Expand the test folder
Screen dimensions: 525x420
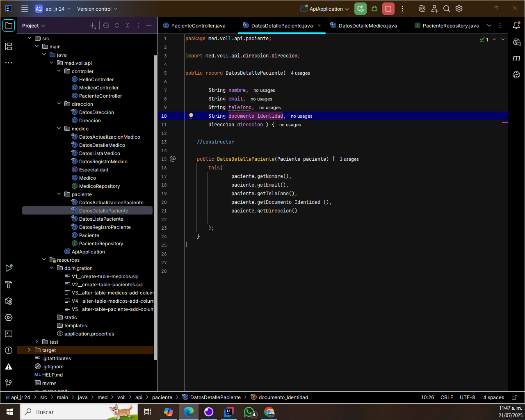coord(37,342)
